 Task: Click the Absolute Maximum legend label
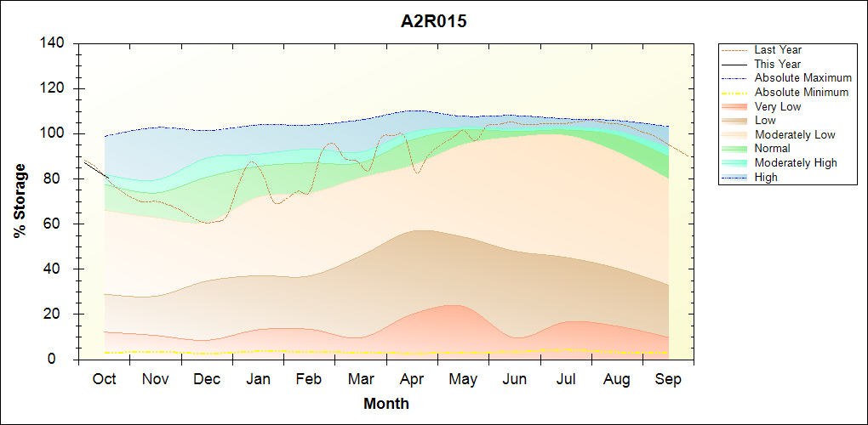[x=802, y=78]
